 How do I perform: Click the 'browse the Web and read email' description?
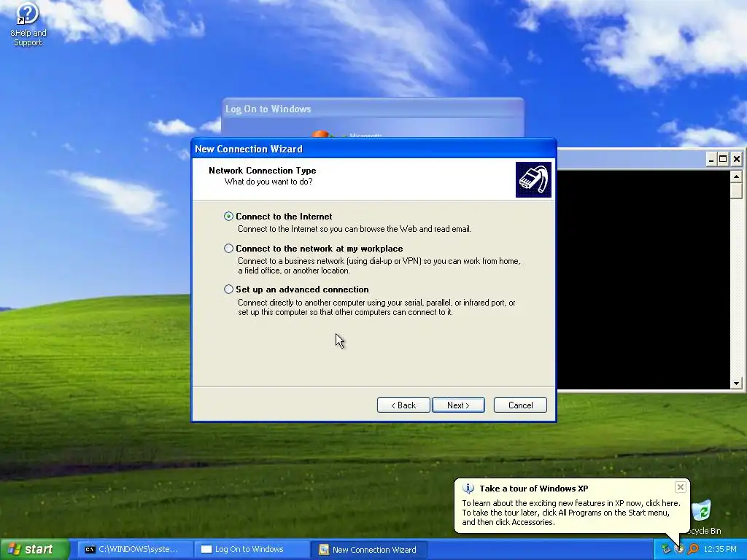click(355, 229)
